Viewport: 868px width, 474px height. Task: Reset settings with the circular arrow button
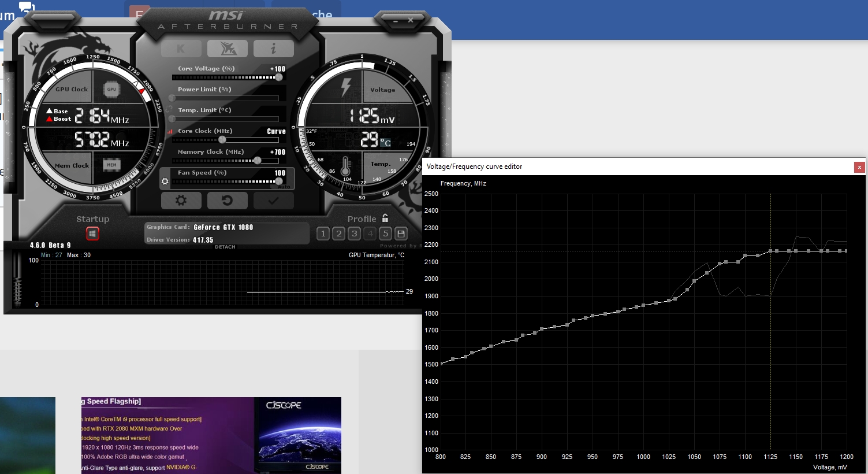(x=228, y=201)
